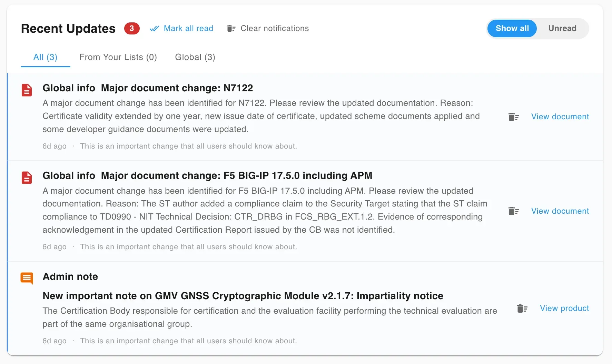Open View document for the N7122 change
The width and height of the screenshot is (612, 364).
pos(560,117)
